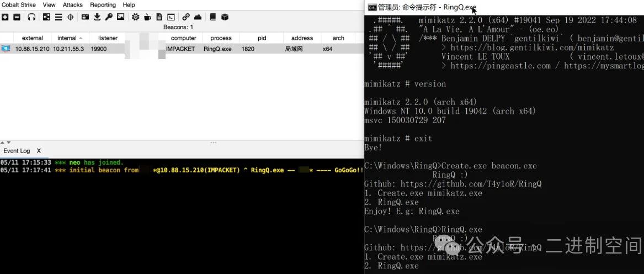The width and height of the screenshot is (644, 274).
Task: Click 'Windows NT 10.0 build 19042' console line
Action: coord(450,111)
